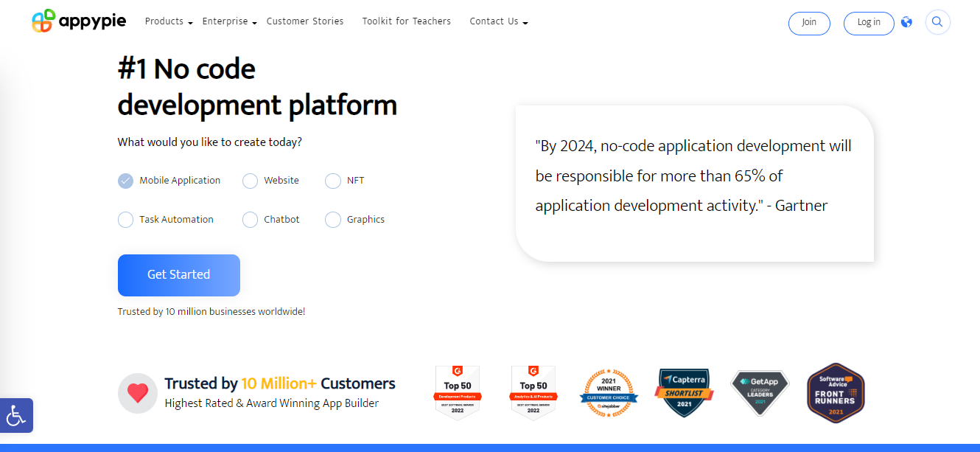The image size is (980, 452).
Task: Click the search magnifier icon
Action: pyautogui.click(x=937, y=22)
